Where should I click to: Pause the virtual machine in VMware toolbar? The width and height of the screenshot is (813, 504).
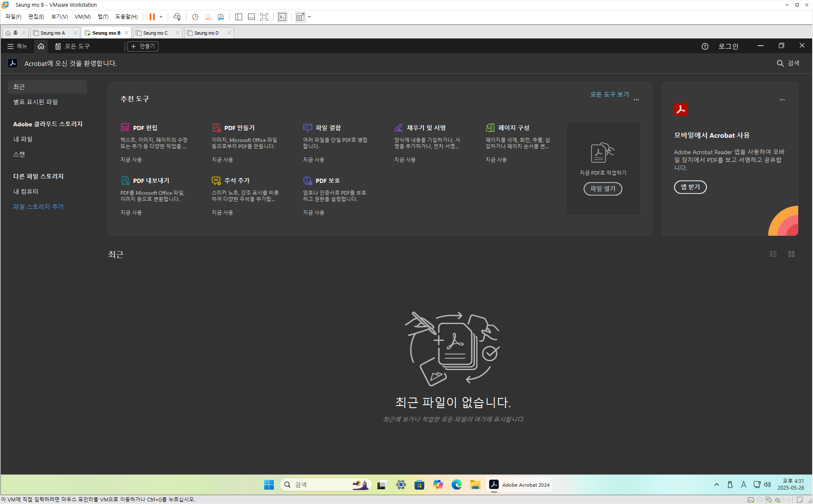tap(152, 17)
